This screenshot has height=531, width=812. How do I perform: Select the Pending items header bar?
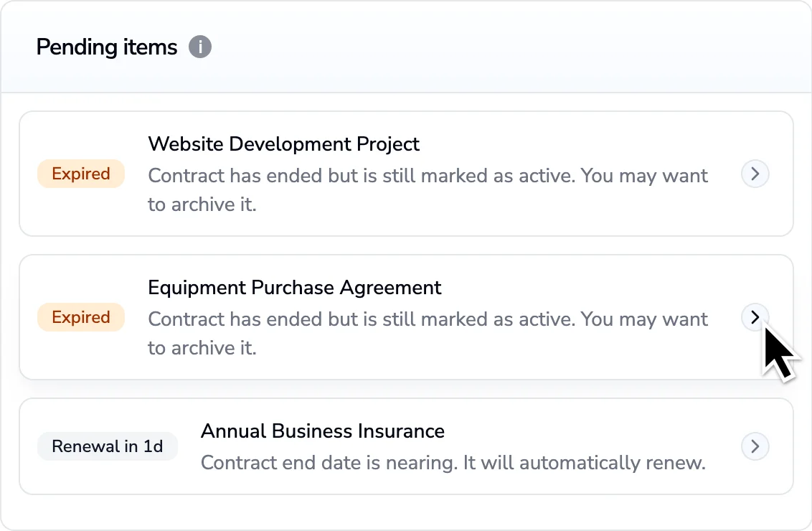406,47
